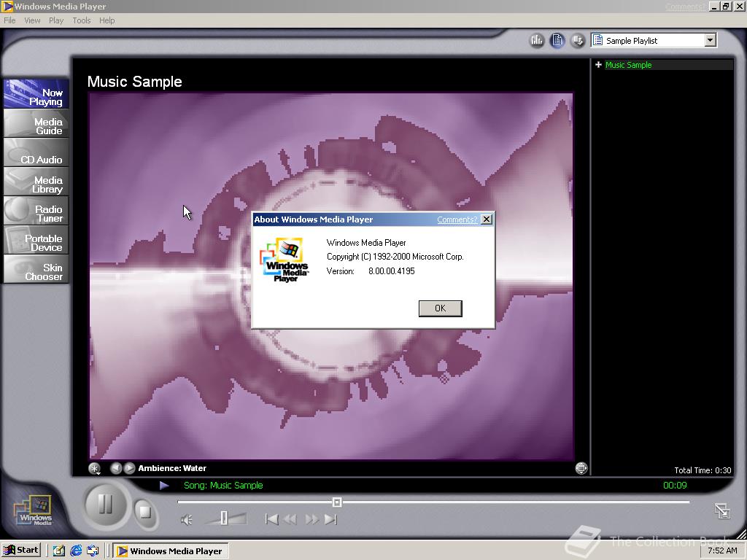Screen dimensions: 747x560
Task: Click the Music Sample title heading
Action: click(135, 82)
